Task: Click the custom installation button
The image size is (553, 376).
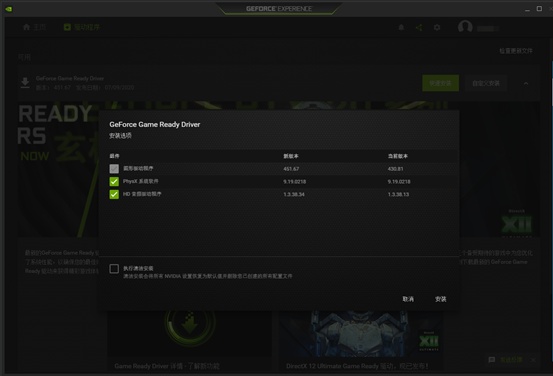Action: click(486, 83)
